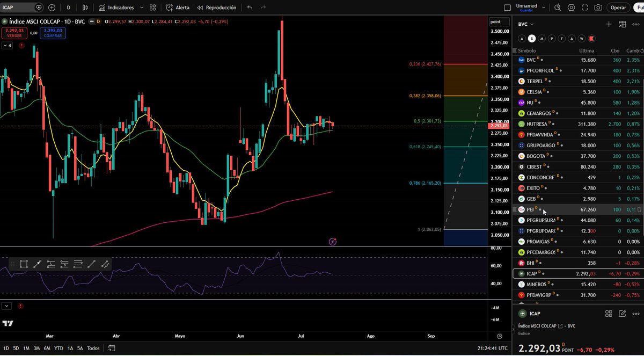This screenshot has width=644, height=356.
Task: Open the quick search icon
Action: [x=557, y=8]
